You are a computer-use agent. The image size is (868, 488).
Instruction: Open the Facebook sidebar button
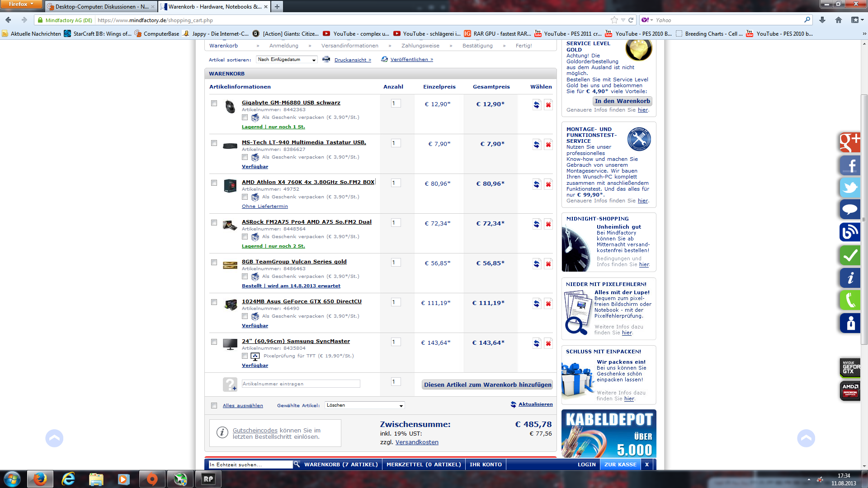tap(850, 165)
